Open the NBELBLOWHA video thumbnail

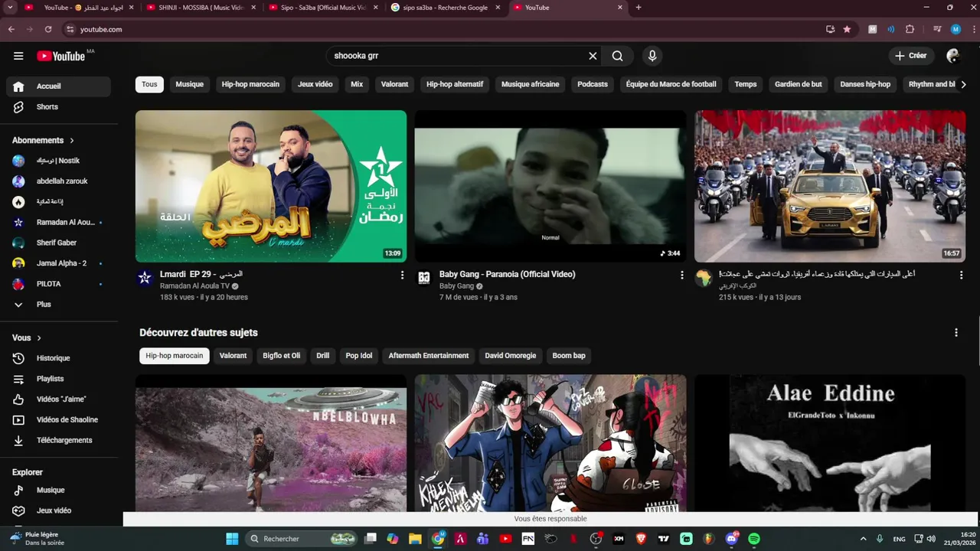click(271, 442)
